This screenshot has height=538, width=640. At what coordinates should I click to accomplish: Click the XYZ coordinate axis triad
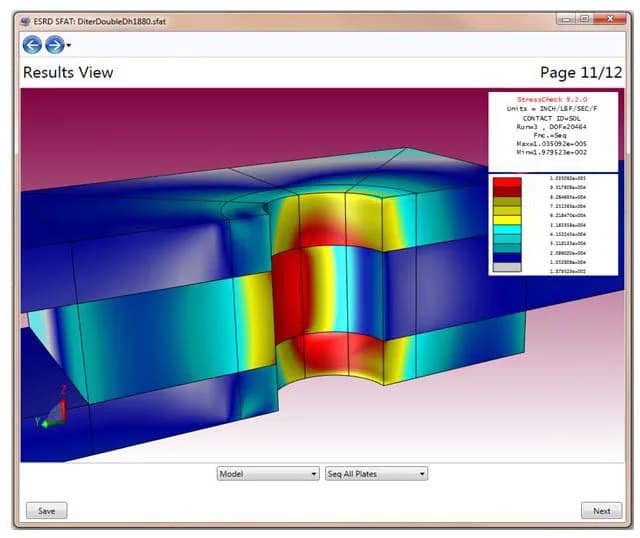pos(54,410)
